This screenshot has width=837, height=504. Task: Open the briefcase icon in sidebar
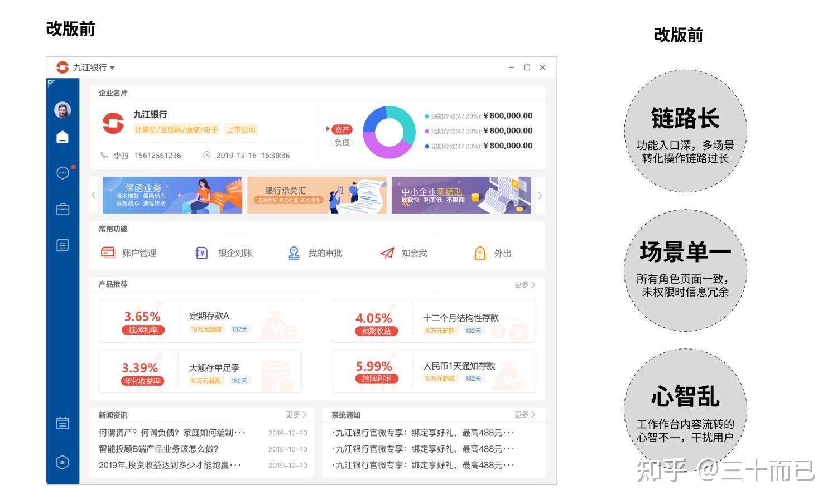pos(62,209)
